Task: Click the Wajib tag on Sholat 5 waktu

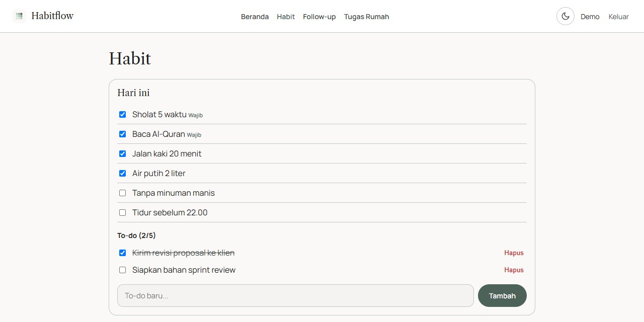Action: (x=196, y=115)
